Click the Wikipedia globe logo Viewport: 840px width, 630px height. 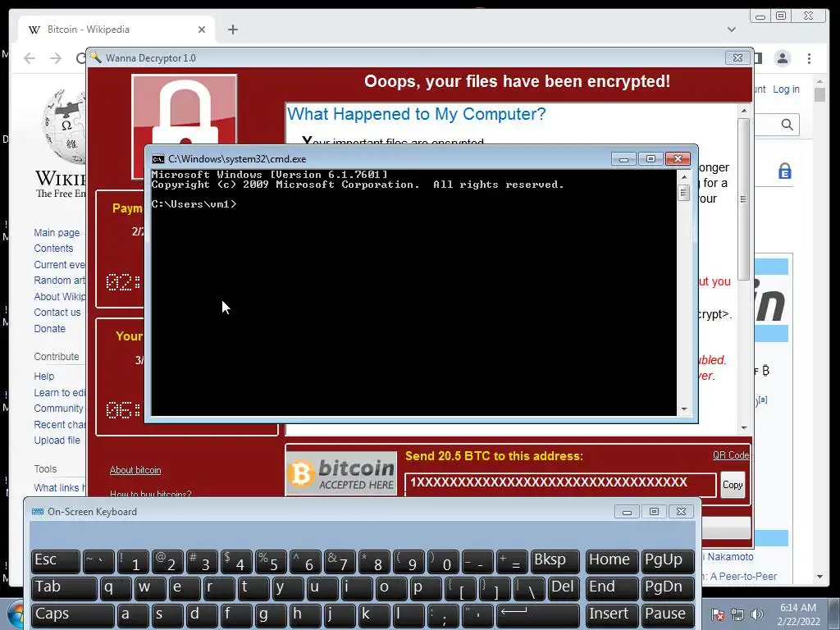pos(64,127)
